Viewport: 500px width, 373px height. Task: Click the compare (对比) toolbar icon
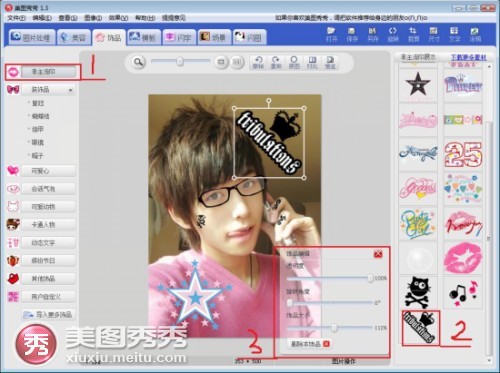pos(312,62)
